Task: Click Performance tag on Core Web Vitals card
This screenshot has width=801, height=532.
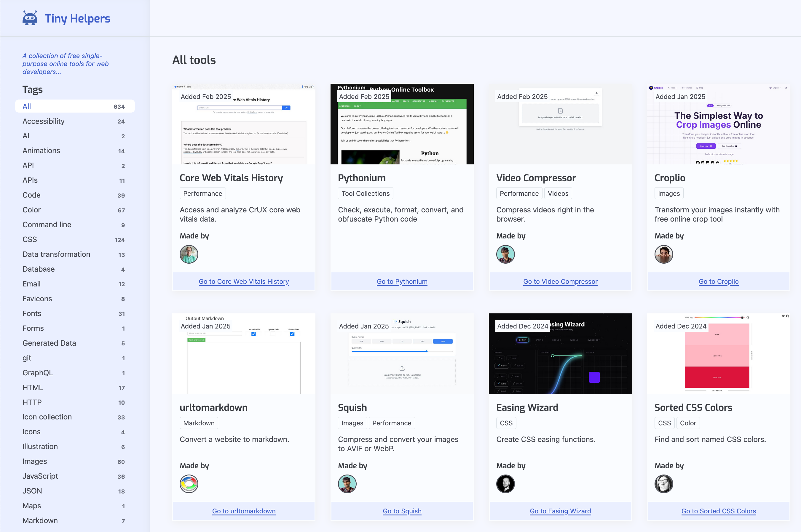Action: pyautogui.click(x=203, y=193)
